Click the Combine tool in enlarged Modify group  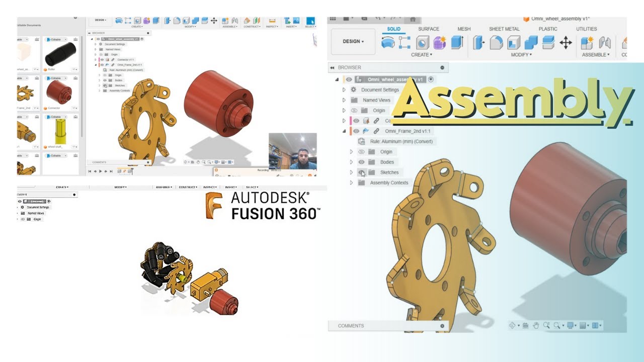pyautogui.click(x=531, y=43)
